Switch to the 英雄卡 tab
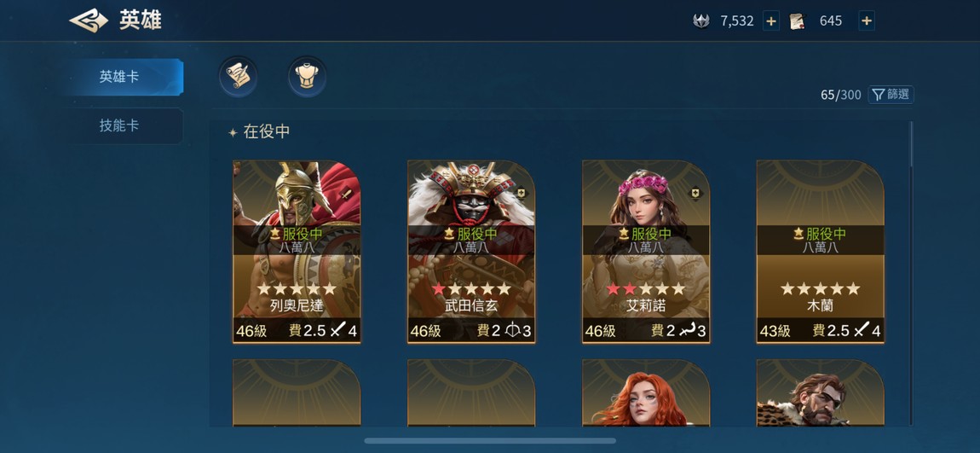This screenshot has height=453, width=980. 119,77
